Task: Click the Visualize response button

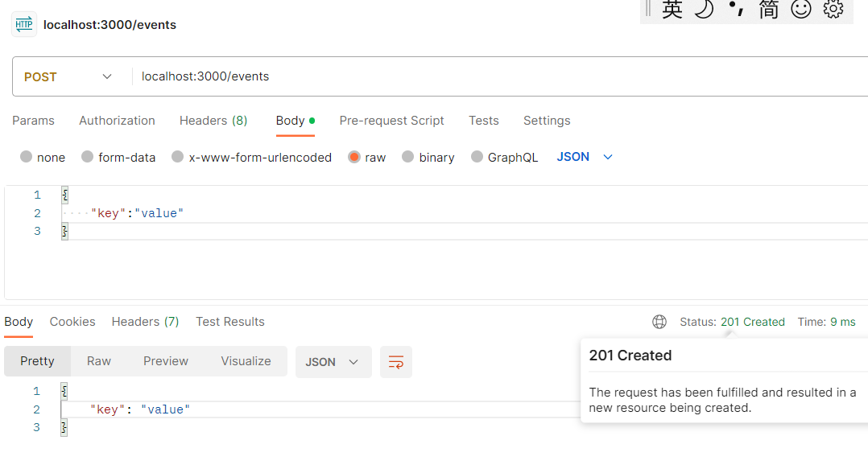Action: tap(246, 361)
